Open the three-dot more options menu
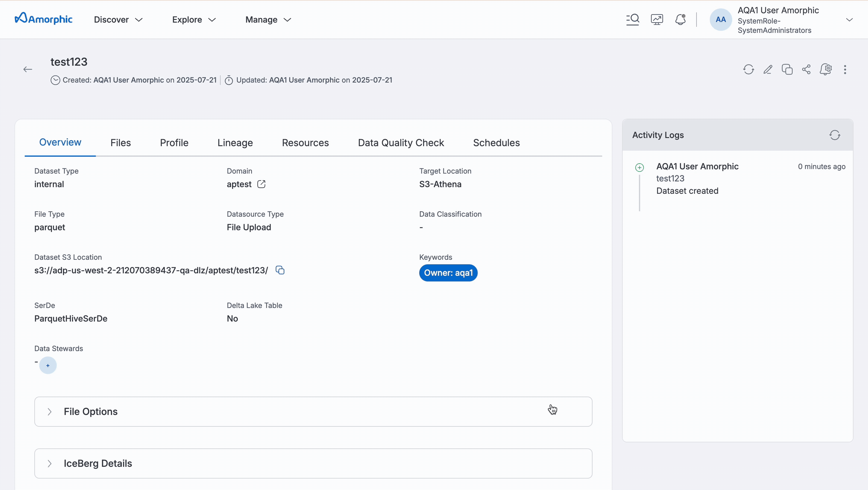 tap(845, 69)
